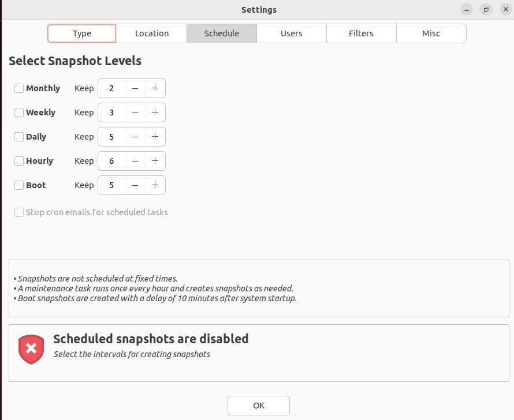This screenshot has height=420, width=514.
Task: Click the red shield disabled-status icon
Action: [31, 349]
